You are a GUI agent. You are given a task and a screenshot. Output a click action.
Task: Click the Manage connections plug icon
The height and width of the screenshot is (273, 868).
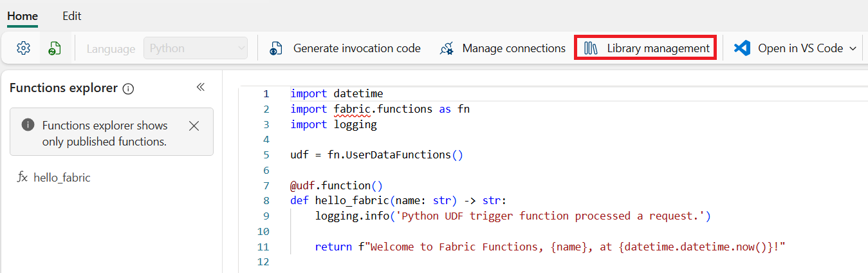[x=447, y=48]
